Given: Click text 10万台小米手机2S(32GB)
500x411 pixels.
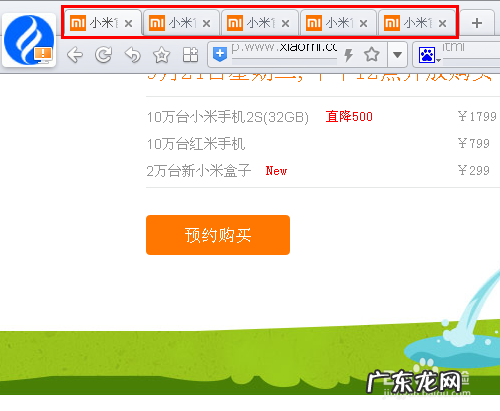Looking at the screenshot, I should coord(228,117).
